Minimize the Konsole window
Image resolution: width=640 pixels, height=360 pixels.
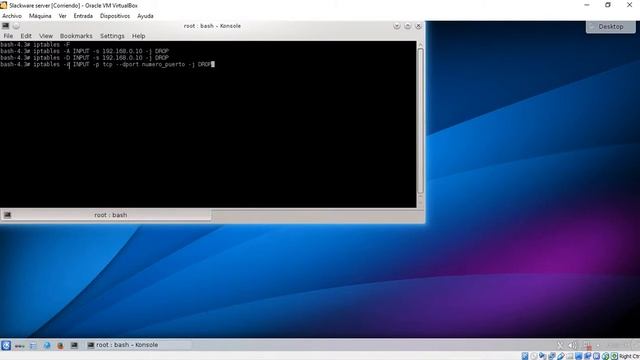397,26
